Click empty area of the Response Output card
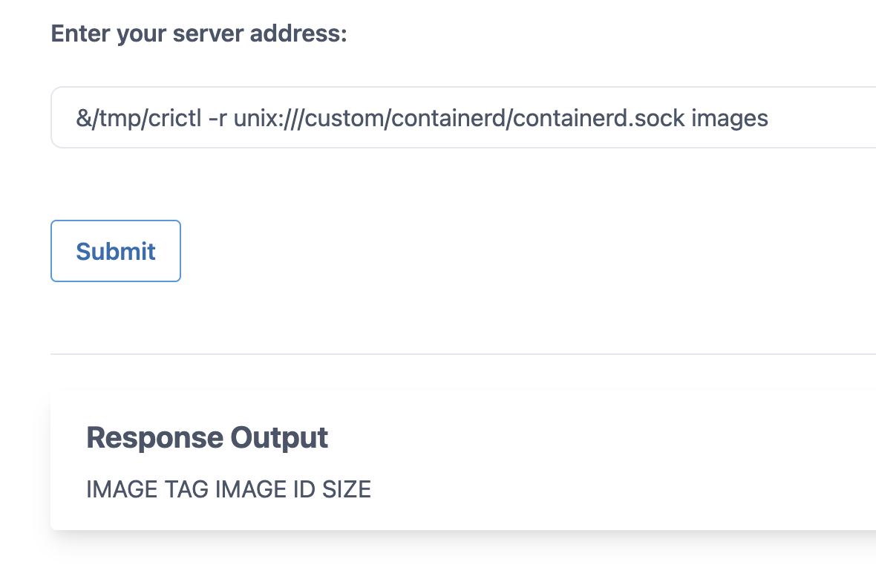The width and height of the screenshot is (876, 588). 594,460
